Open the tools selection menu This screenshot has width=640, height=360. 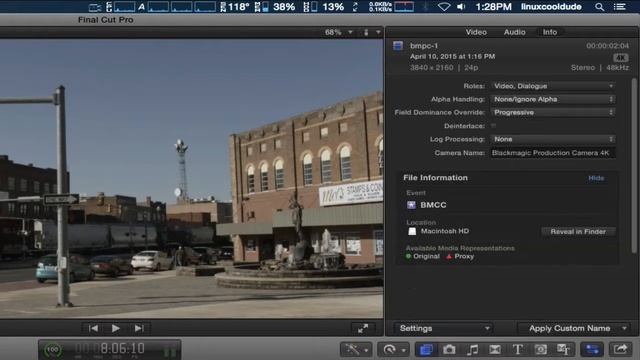pyautogui.click(x=356, y=349)
